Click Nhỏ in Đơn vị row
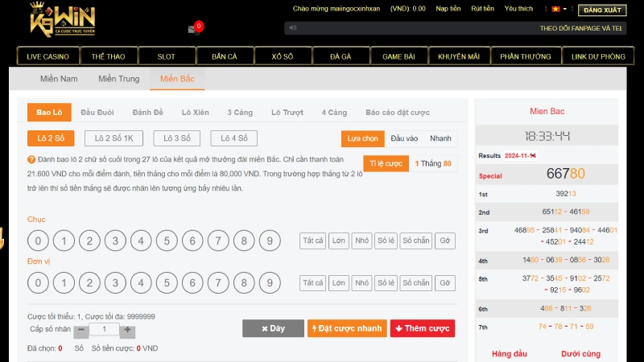 [361, 283]
